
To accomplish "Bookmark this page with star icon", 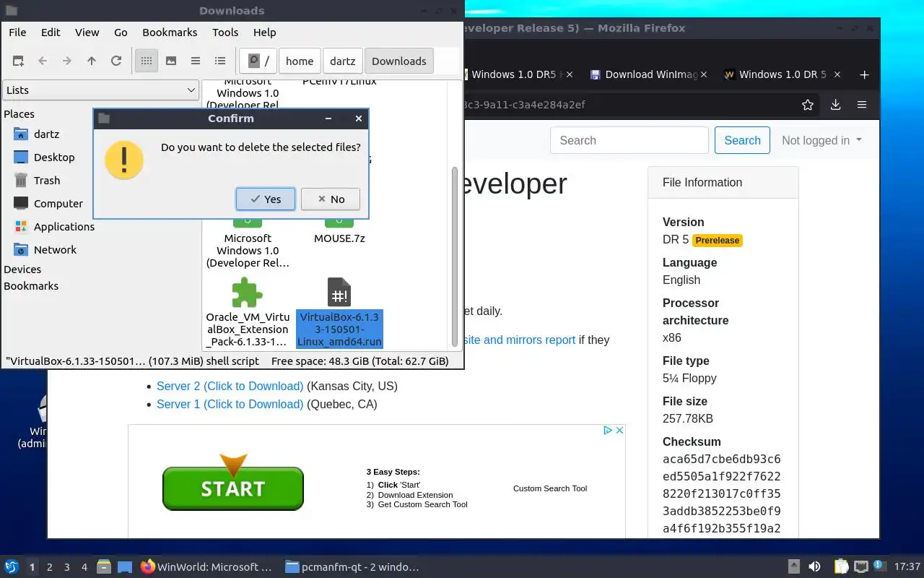I will [808, 105].
